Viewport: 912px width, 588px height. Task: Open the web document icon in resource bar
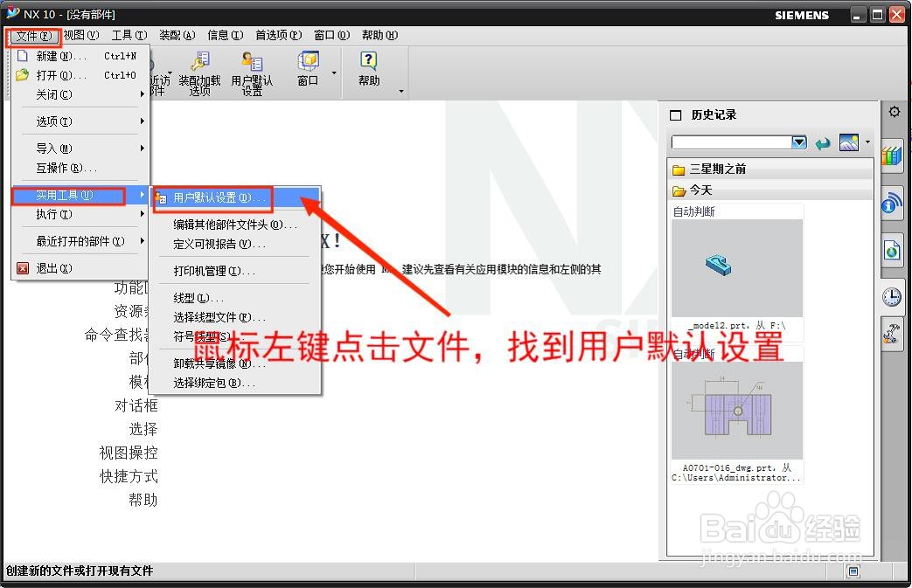892,251
